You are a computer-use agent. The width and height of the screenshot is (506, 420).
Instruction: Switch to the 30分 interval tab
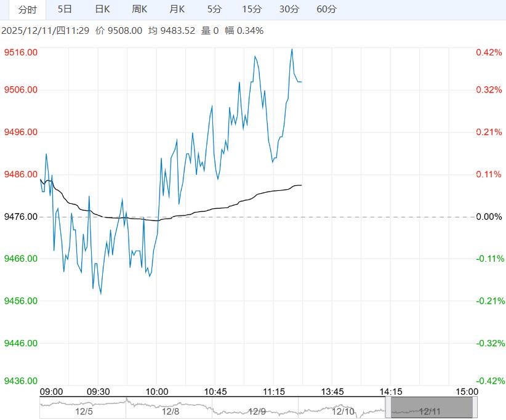[289, 9]
